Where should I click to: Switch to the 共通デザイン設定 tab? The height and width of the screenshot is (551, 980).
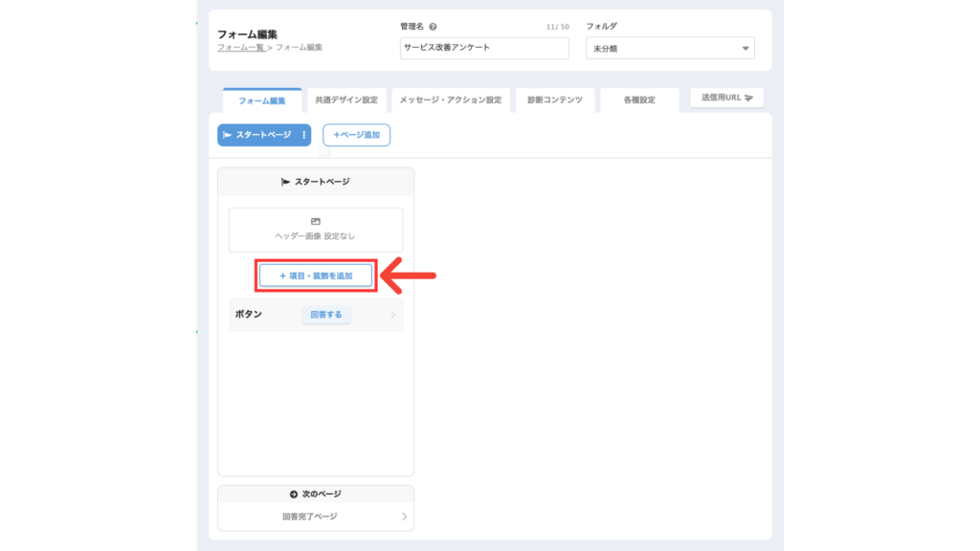346,100
